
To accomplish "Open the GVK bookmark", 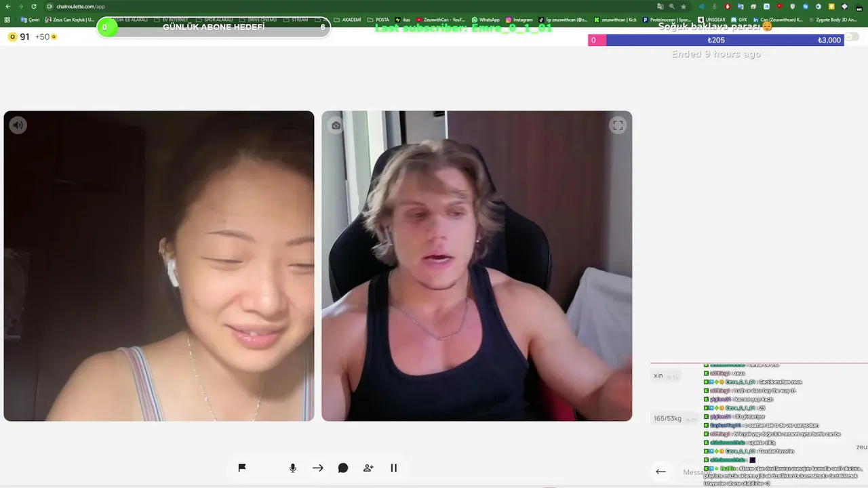I will 739,20.
